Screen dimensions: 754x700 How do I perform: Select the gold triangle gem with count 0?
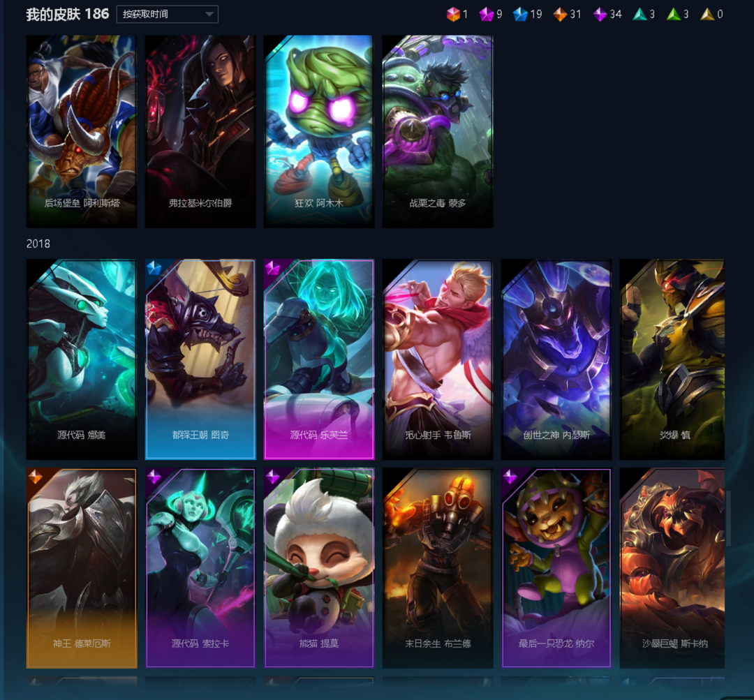707,15
